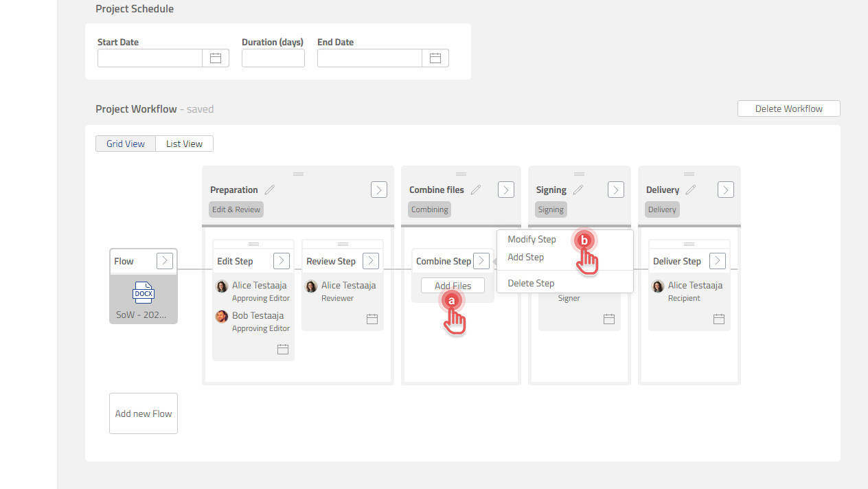
Task: Open the calendar icon on Edit Step
Action: pyautogui.click(x=282, y=349)
